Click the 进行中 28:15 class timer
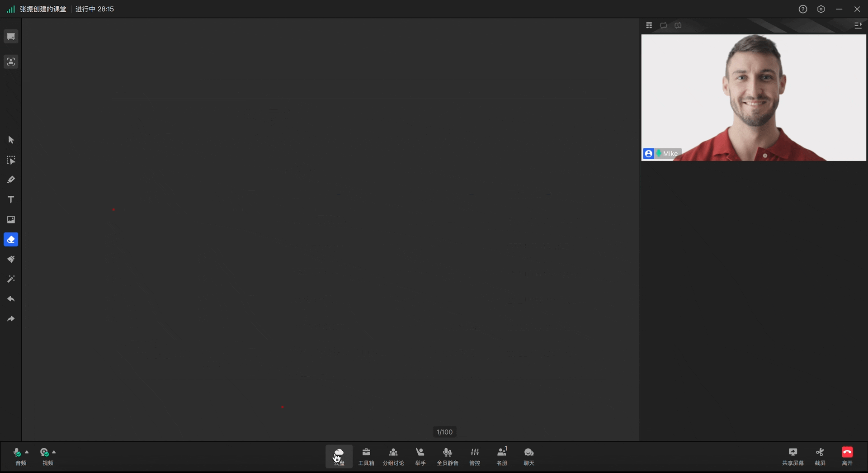The height and width of the screenshot is (473, 868). pyautogui.click(x=94, y=9)
